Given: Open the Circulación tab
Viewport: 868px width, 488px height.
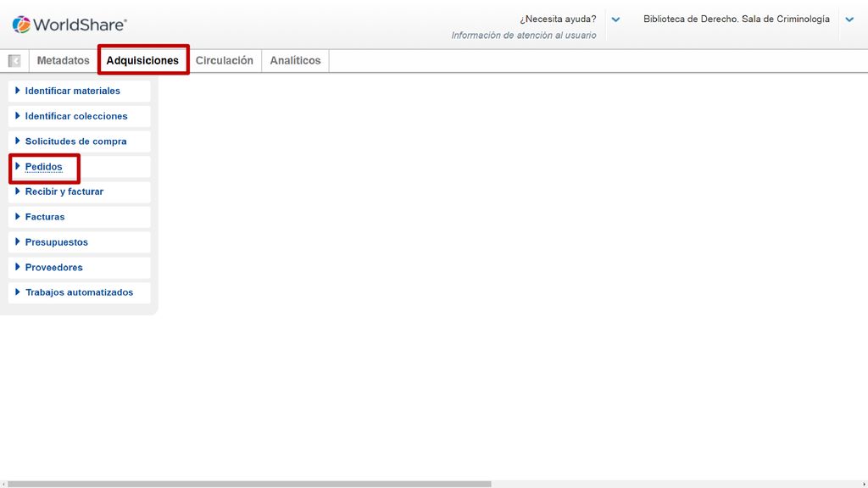Looking at the screenshot, I should (x=224, y=60).
